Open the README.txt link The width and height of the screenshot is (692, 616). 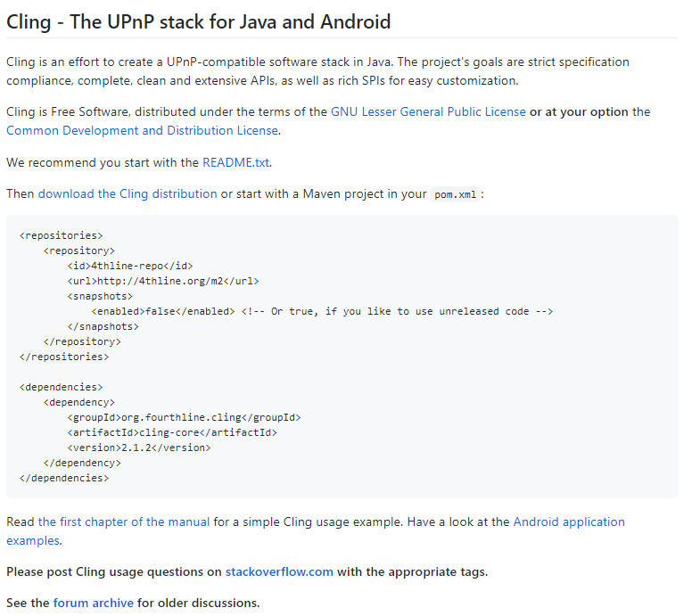coord(235,162)
